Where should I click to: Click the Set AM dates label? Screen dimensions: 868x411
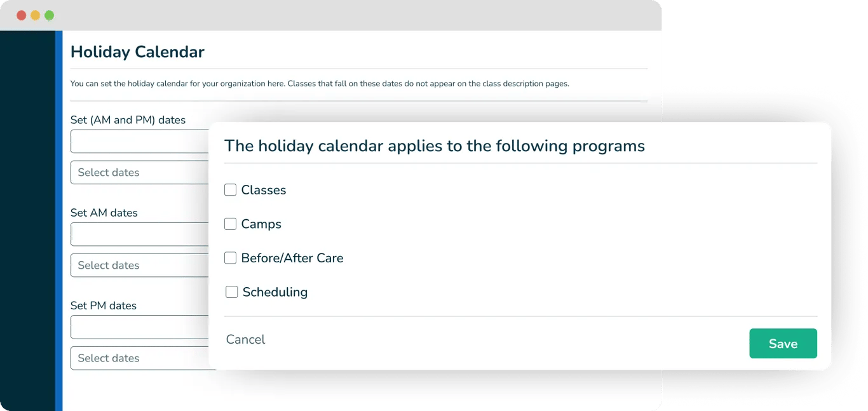coord(104,213)
